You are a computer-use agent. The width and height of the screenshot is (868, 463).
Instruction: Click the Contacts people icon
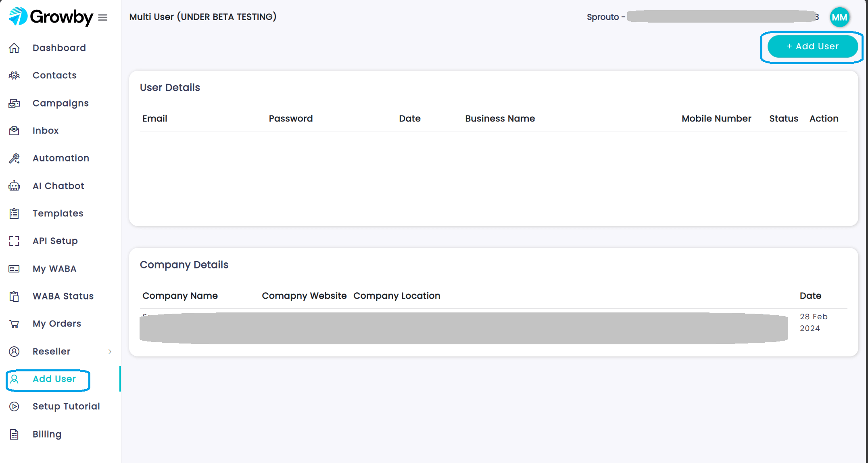(x=14, y=75)
